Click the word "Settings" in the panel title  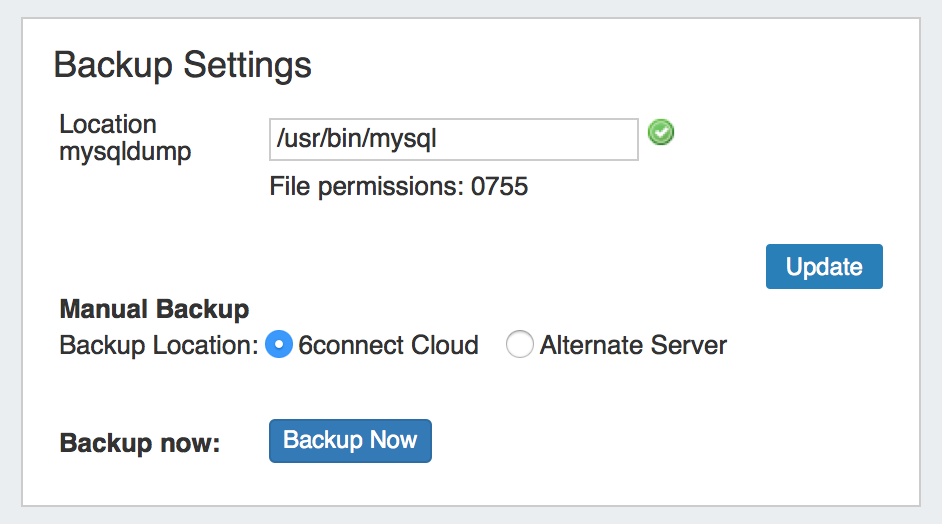[246, 66]
